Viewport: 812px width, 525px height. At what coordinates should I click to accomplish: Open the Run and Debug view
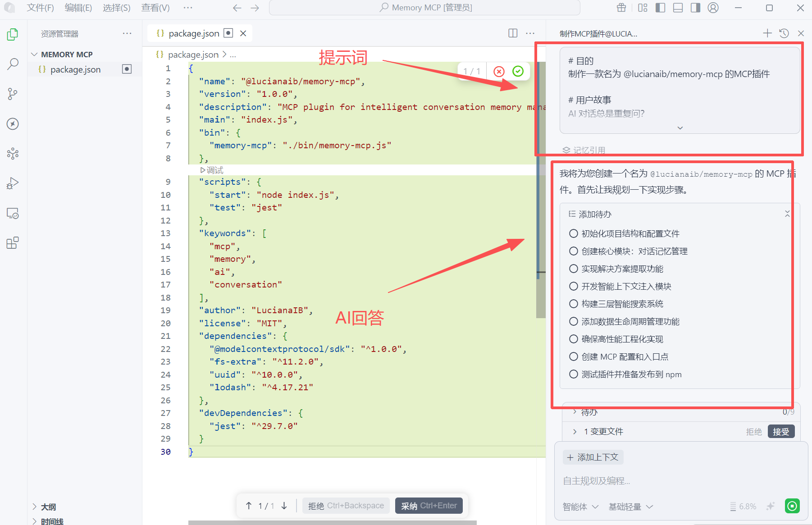[x=13, y=183]
